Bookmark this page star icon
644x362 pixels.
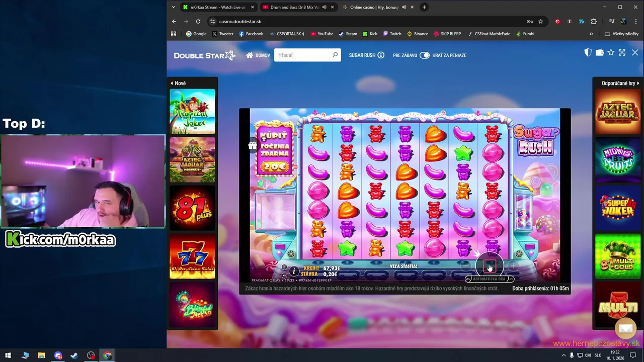pyautogui.click(x=541, y=22)
